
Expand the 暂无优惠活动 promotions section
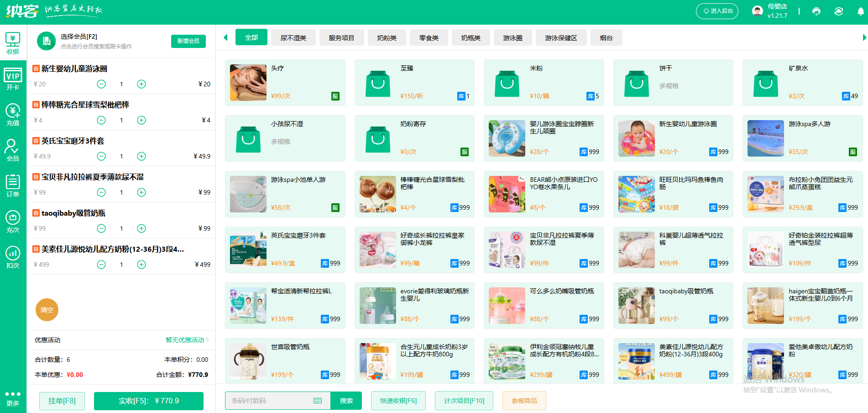tap(184, 340)
